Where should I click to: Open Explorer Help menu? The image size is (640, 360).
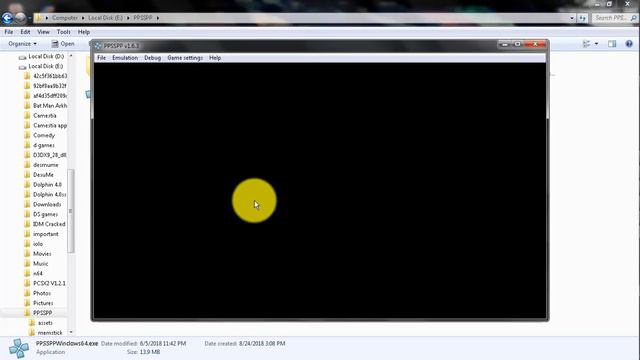coord(84,32)
